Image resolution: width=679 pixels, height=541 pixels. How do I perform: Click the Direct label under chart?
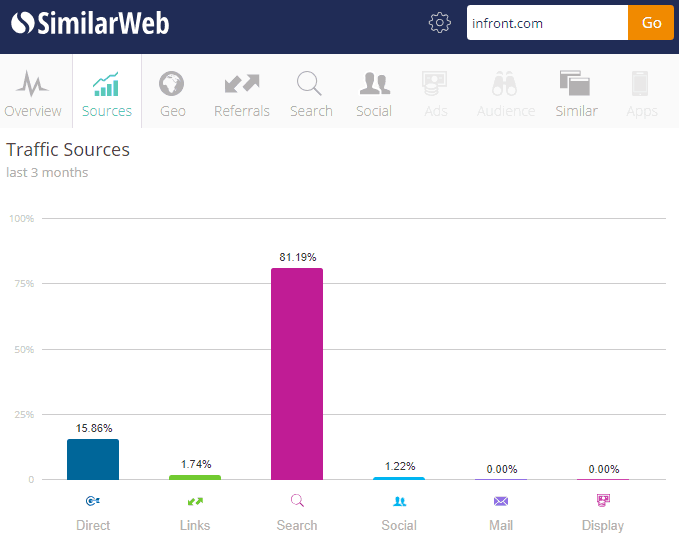point(93,525)
